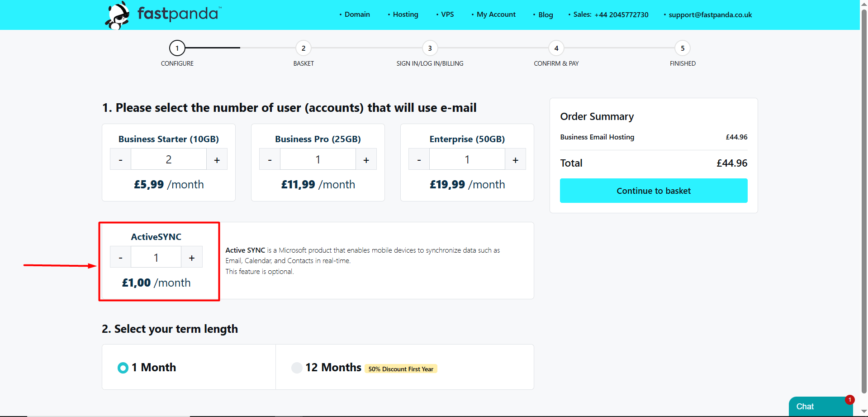Screen dimensions: 868x417
Task: Focus the Business Pro quantity field
Action: click(318, 159)
